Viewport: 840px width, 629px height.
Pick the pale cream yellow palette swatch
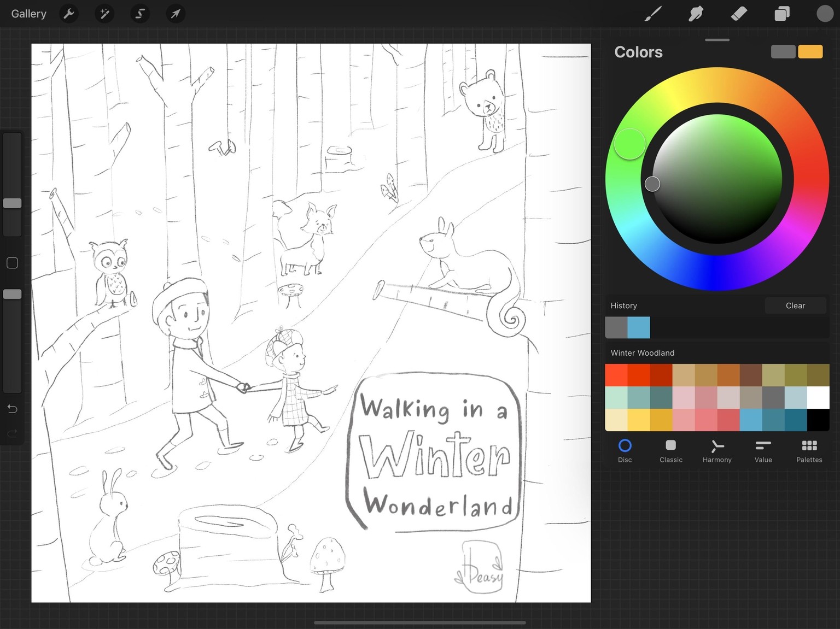click(x=616, y=420)
